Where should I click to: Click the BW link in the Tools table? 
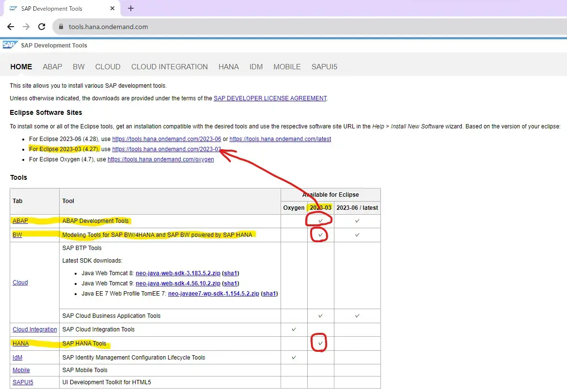tap(17, 235)
